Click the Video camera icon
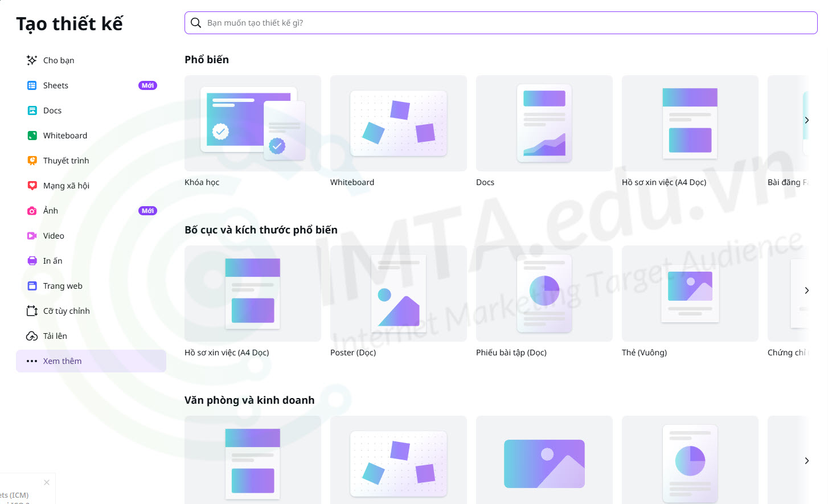The width and height of the screenshot is (828, 504). tap(32, 236)
